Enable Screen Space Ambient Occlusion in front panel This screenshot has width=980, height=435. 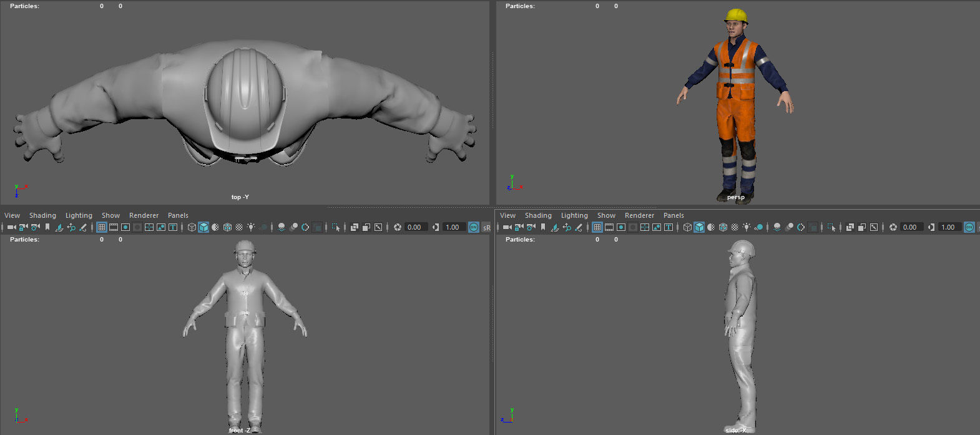point(282,227)
